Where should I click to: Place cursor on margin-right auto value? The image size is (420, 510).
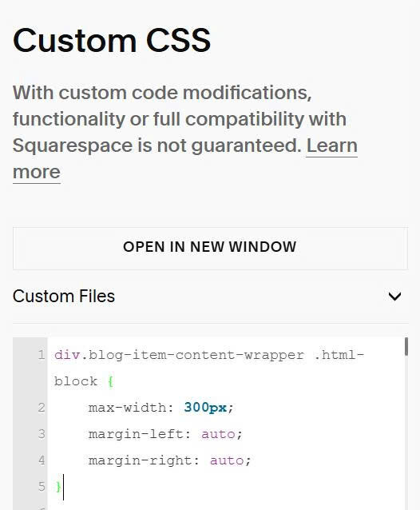[227, 460]
